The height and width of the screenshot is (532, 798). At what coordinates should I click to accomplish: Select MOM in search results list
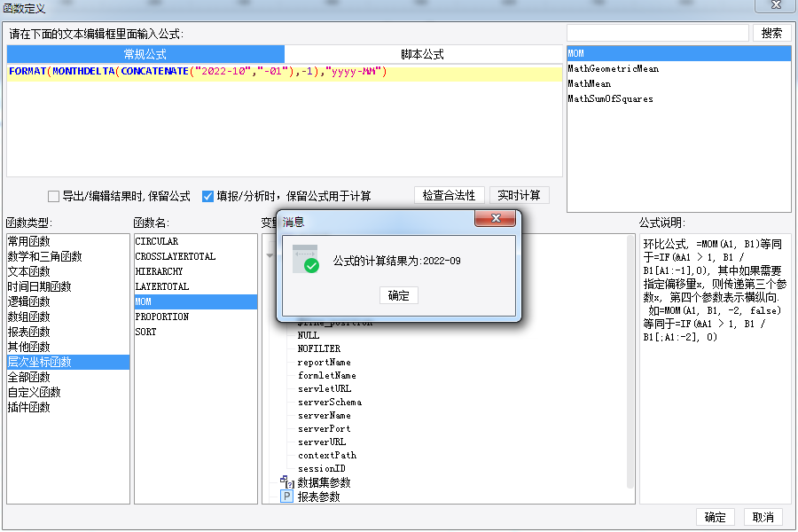click(679, 53)
